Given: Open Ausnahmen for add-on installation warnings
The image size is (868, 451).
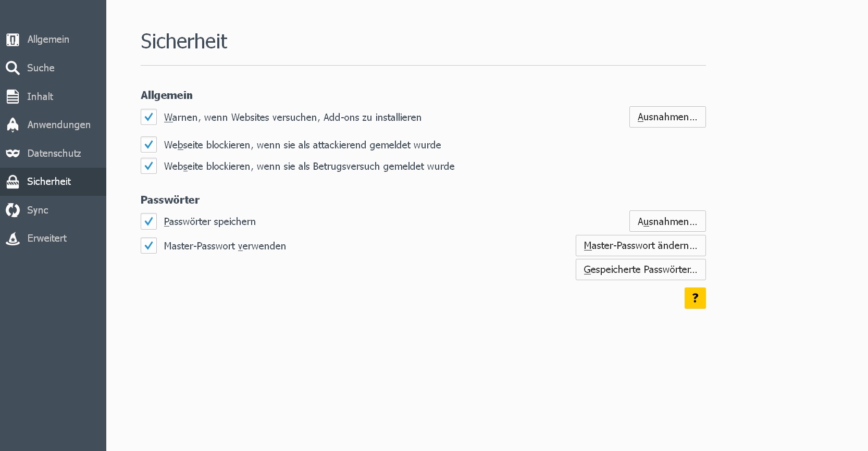Looking at the screenshot, I should [x=667, y=117].
